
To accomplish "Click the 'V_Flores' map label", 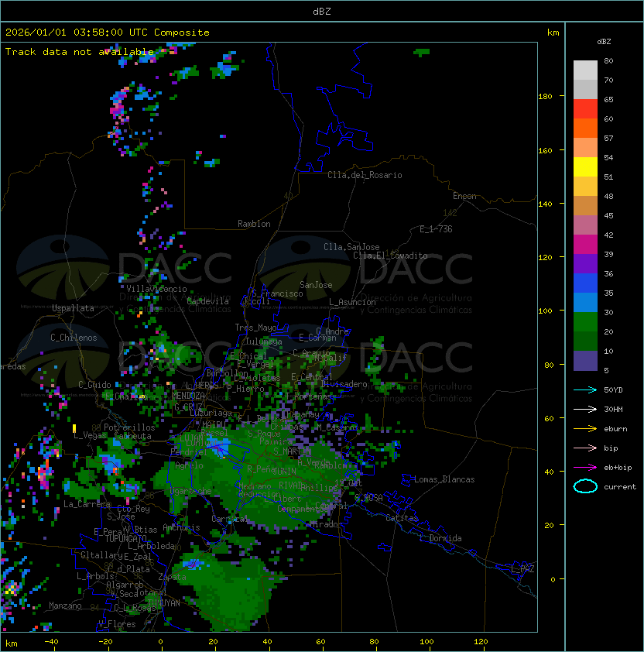I will (117, 624).
